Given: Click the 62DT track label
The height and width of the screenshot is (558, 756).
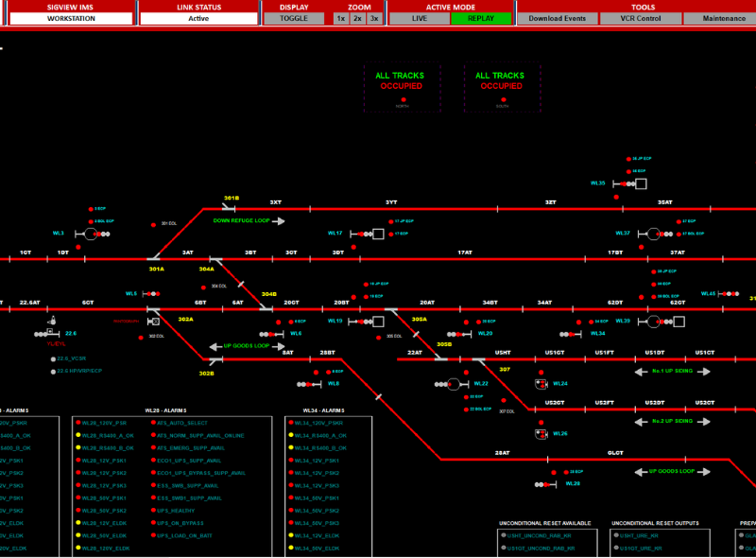Looking at the screenshot, I should 615,303.
